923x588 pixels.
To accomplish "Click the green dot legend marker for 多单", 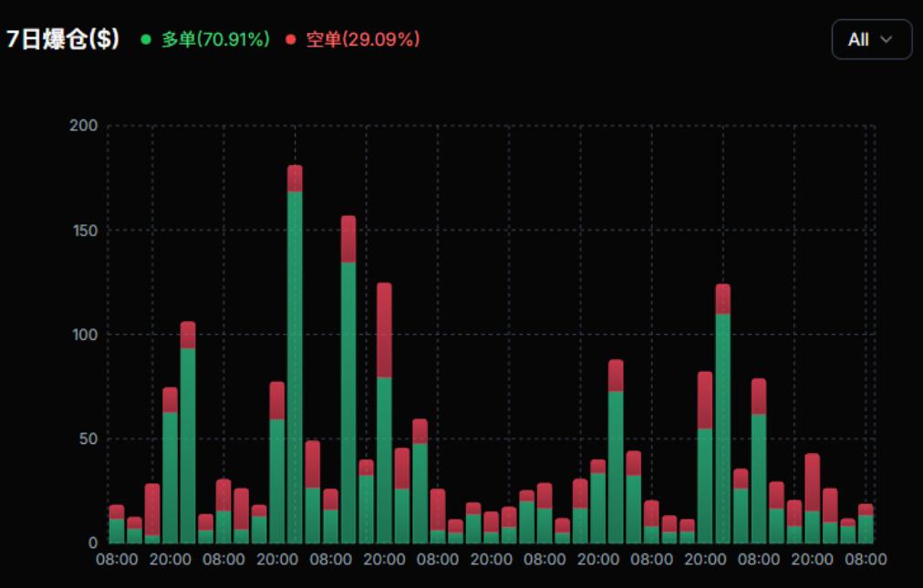I will [146, 39].
